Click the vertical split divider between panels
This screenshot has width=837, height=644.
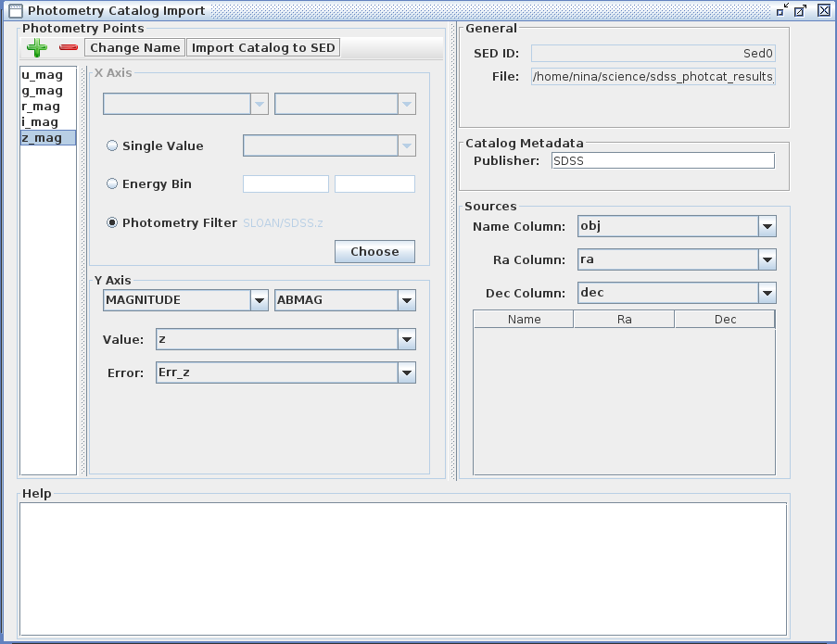coord(453,251)
